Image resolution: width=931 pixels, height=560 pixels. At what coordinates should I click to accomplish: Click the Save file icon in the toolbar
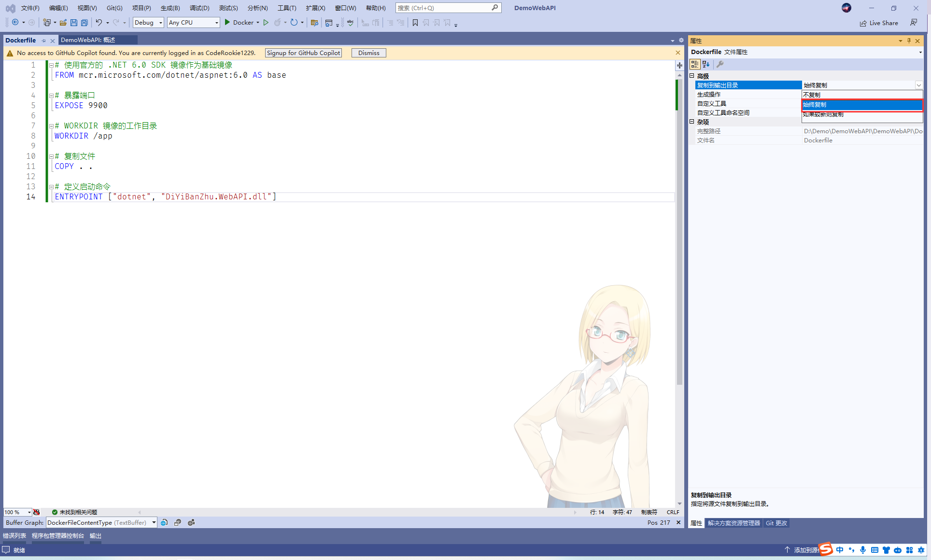[74, 23]
